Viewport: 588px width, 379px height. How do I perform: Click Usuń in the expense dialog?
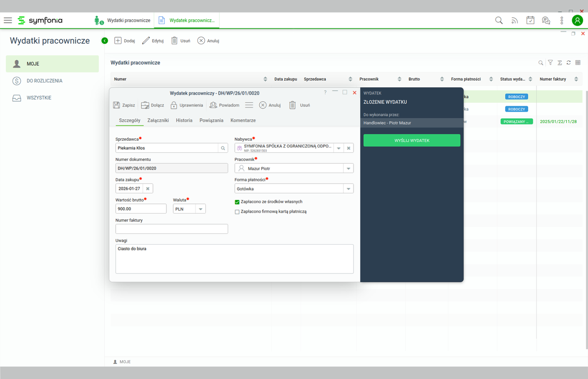[x=299, y=105]
